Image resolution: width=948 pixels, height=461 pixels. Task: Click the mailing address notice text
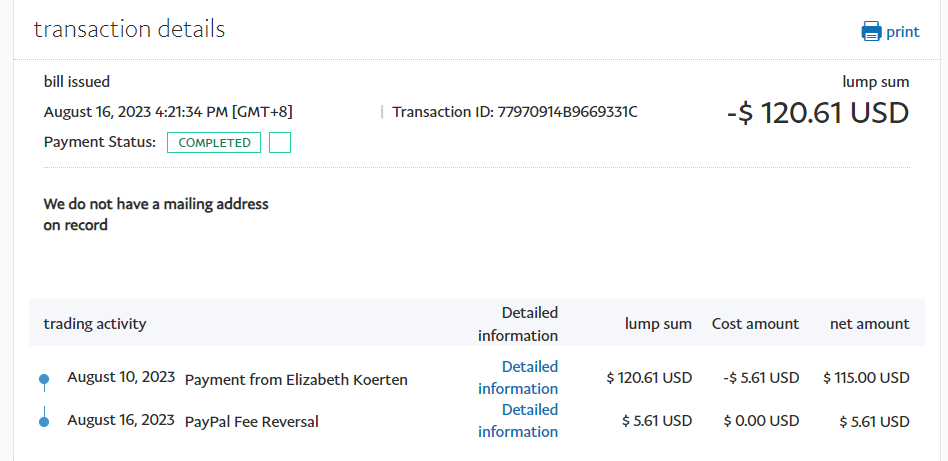(x=156, y=215)
